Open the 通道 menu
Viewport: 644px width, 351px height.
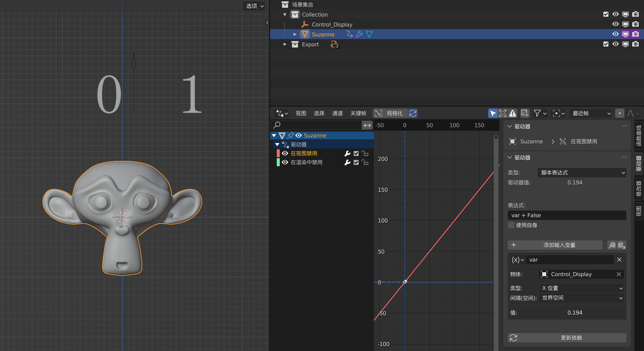point(337,113)
